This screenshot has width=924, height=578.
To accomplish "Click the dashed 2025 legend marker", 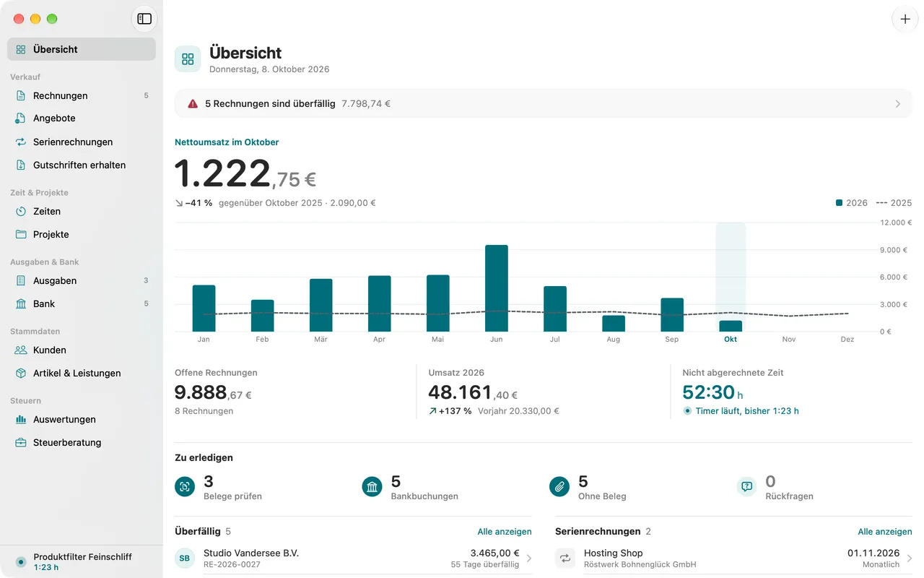I will (x=881, y=203).
